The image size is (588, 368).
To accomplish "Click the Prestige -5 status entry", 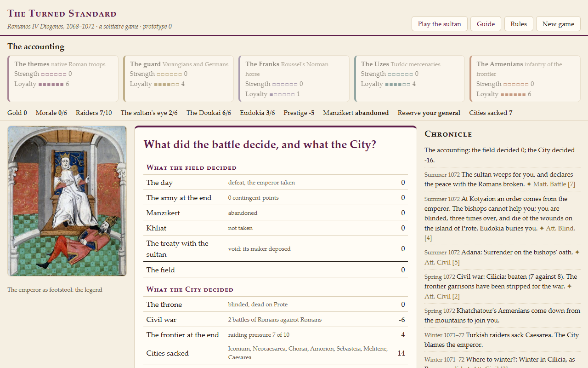I will pos(299,113).
